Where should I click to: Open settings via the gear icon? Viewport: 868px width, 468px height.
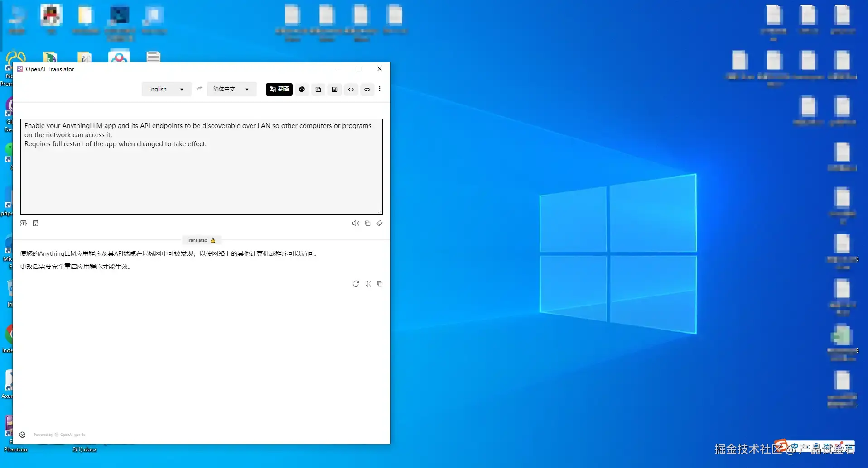coord(23,435)
